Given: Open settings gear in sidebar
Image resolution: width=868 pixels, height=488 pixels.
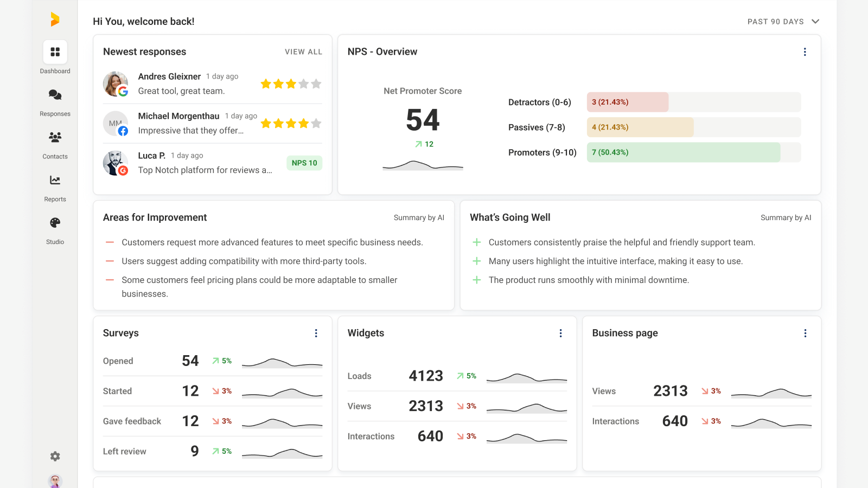Looking at the screenshot, I should pos(55,457).
